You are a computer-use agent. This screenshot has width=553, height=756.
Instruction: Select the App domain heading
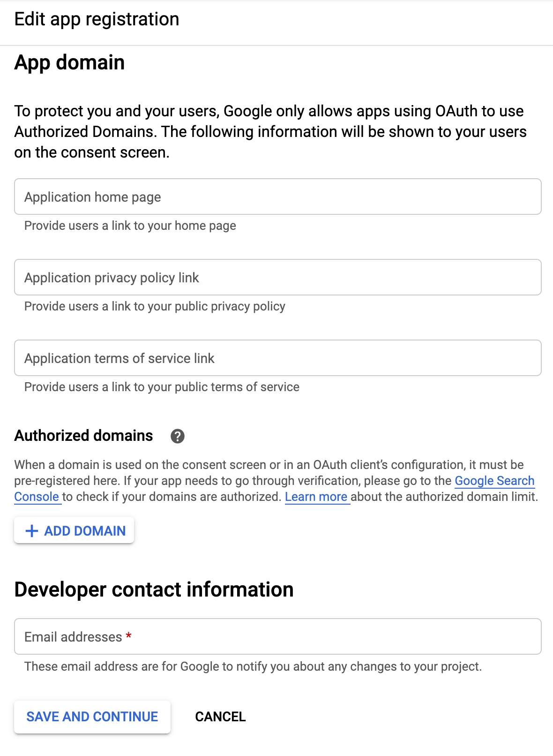pos(70,62)
